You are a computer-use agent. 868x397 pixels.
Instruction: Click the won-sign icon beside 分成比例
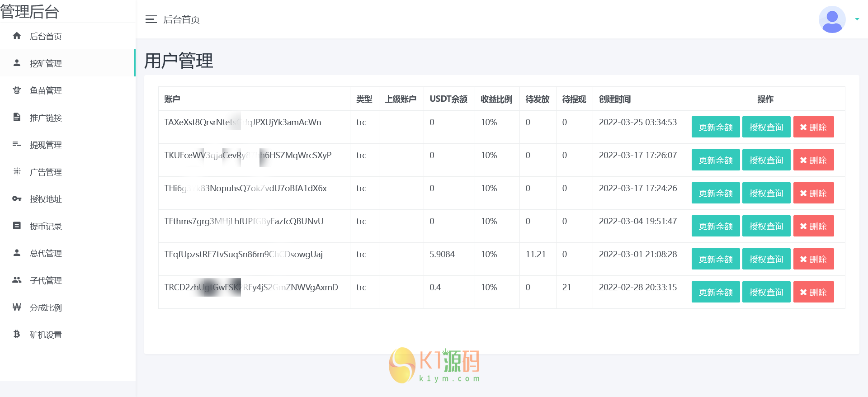click(17, 307)
